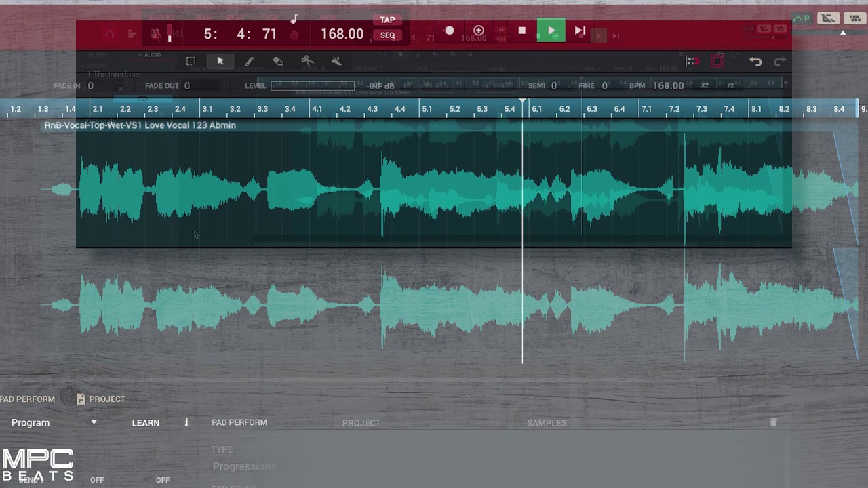Image resolution: width=868 pixels, height=488 pixels.
Task: Click the ruler marker 8.3
Action: 811,109
